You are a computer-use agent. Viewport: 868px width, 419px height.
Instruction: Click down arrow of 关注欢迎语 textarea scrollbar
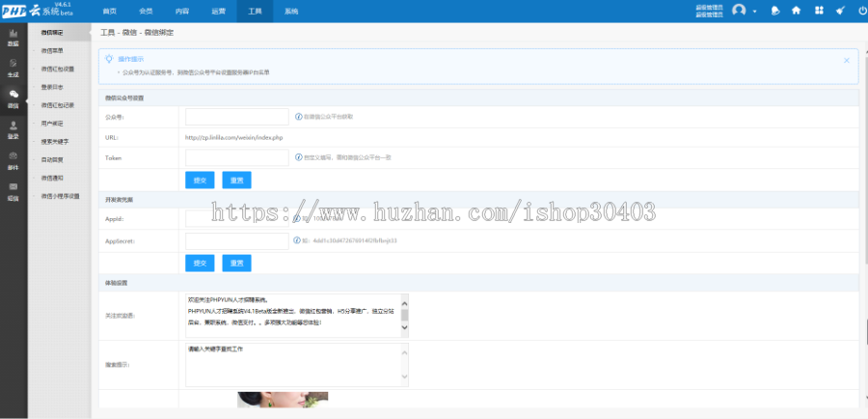(x=405, y=328)
